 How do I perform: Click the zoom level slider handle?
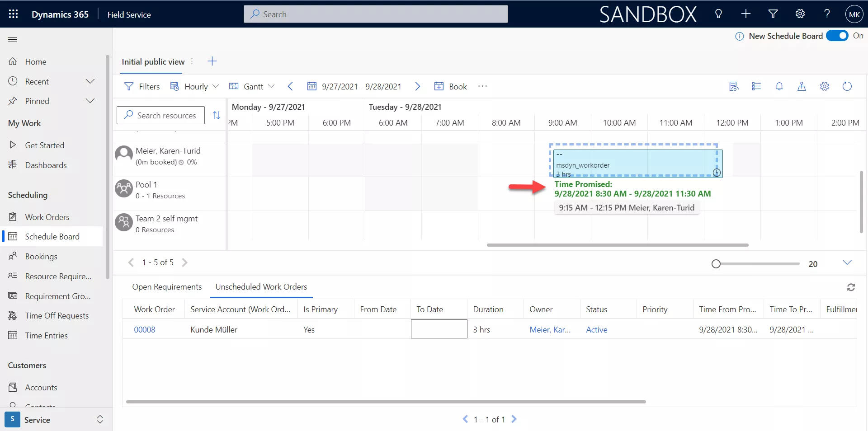pyautogui.click(x=716, y=264)
